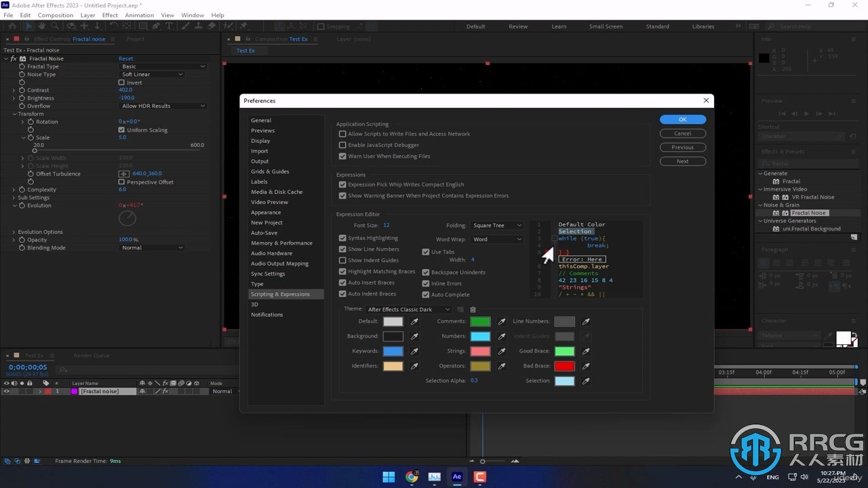Select the Auto-Save preferences category
868x488 pixels.
click(x=264, y=232)
